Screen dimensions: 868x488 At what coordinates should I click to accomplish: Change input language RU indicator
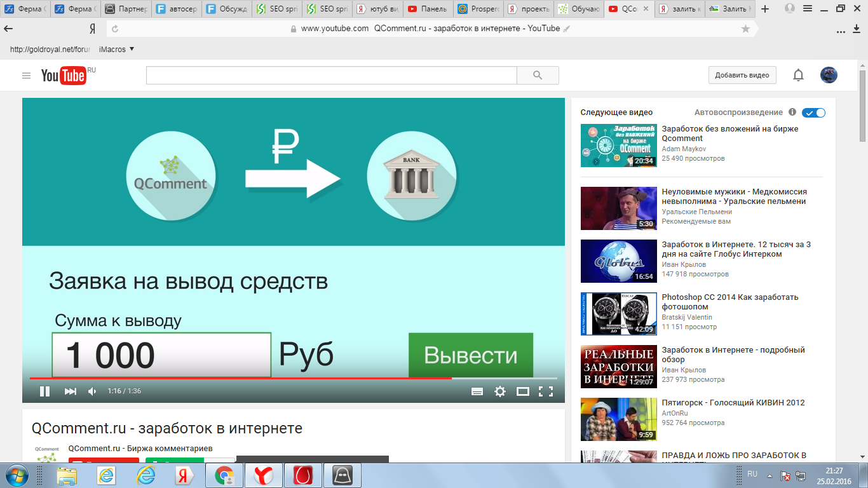[x=752, y=474]
